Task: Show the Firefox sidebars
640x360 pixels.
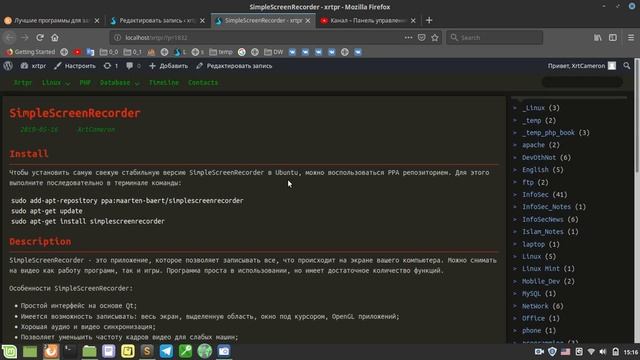Action: point(613,38)
